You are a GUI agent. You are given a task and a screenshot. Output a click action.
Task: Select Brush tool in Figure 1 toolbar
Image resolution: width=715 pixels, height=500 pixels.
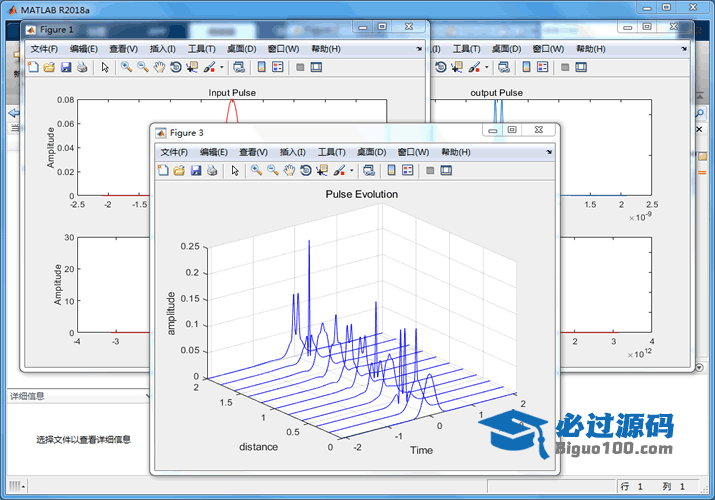pos(209,67)
